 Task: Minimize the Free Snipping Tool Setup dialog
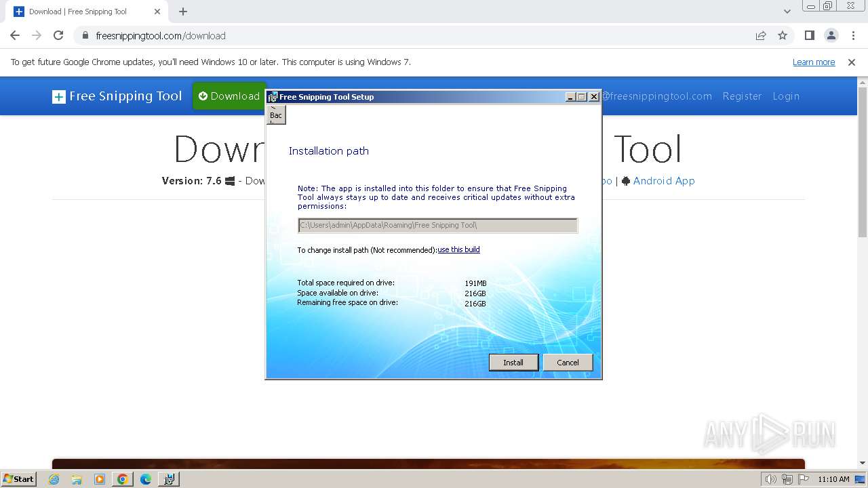(570, 97)
